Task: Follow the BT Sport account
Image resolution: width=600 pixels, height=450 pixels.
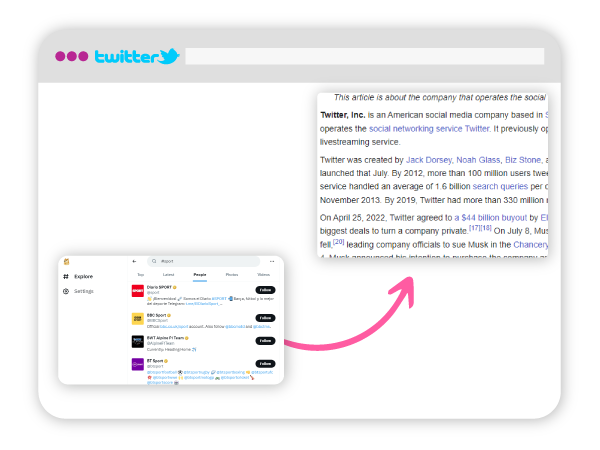Action: (265, 364)
